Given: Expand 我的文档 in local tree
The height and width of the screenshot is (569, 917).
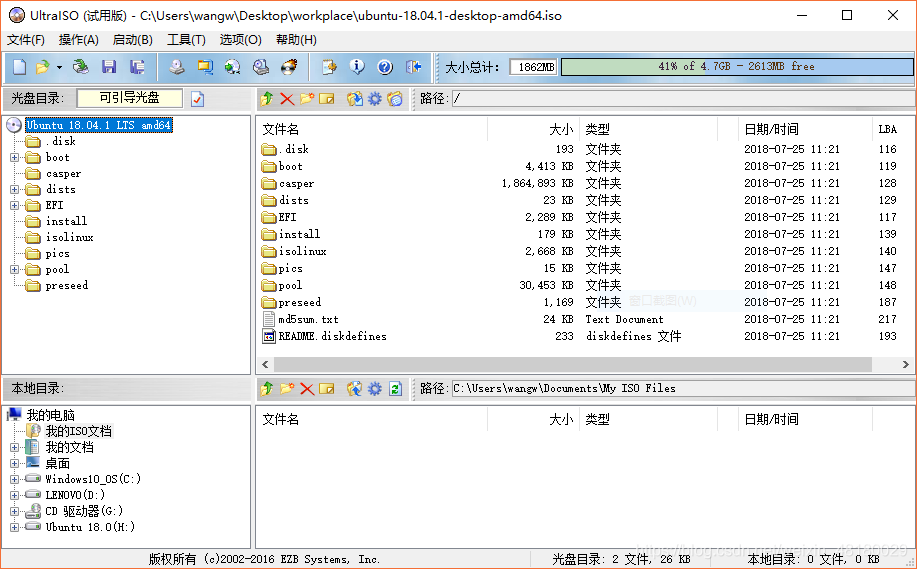Looking at the screenshot, I should [x=15, y=447].
